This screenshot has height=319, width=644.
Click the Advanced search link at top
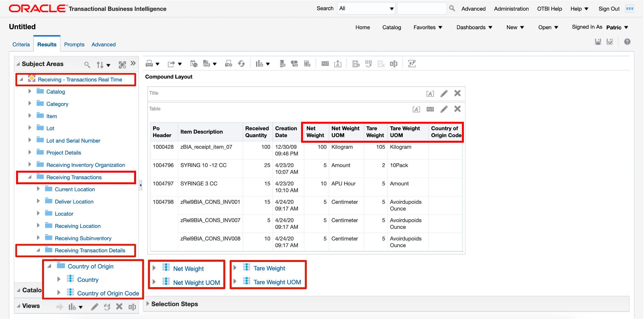click(x=474, y=9)
